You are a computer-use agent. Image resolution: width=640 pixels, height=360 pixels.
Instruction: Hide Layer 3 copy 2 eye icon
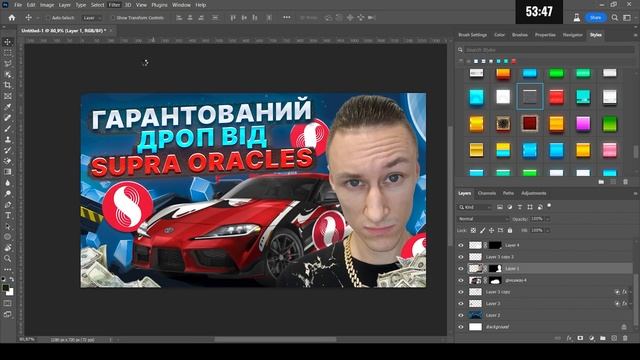coord(461,257)
